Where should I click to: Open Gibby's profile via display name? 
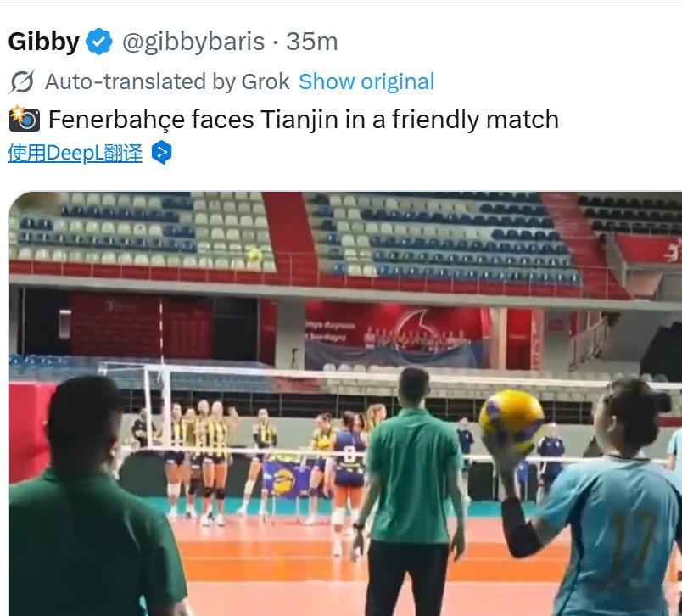click(43, 42)
